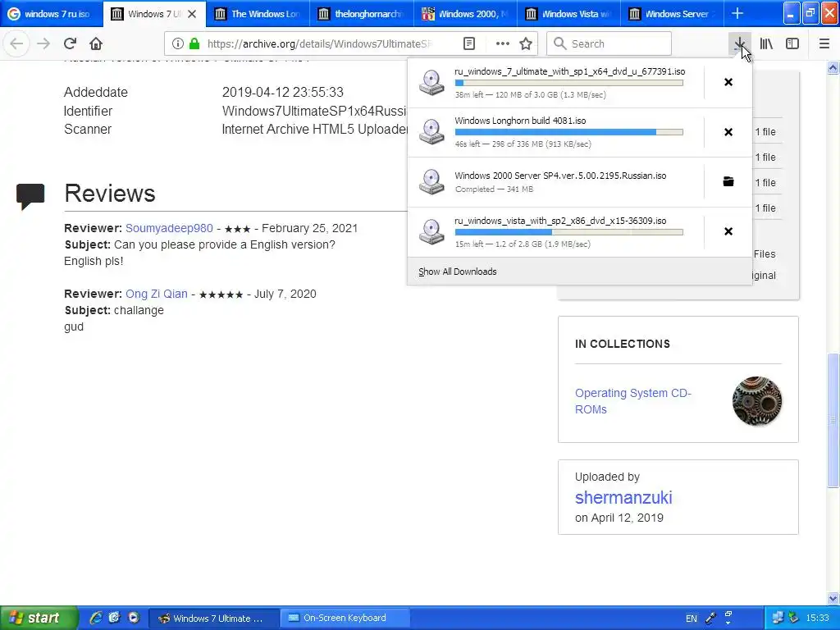Click the 15:33 taskbar clock
The width and height of the screenshot is (840, 630).
click(818, 619)
